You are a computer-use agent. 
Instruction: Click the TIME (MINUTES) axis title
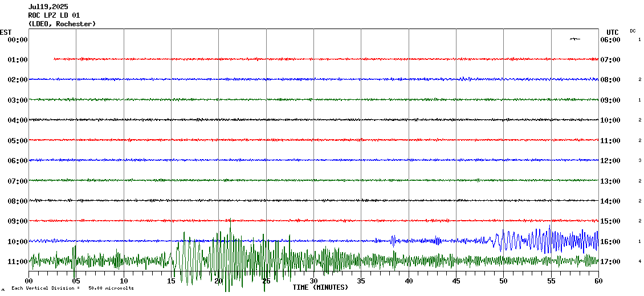(320, 287)
